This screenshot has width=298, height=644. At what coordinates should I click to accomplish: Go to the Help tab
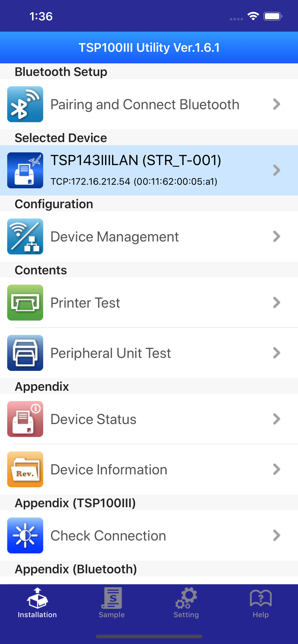[x=260, y=603]
